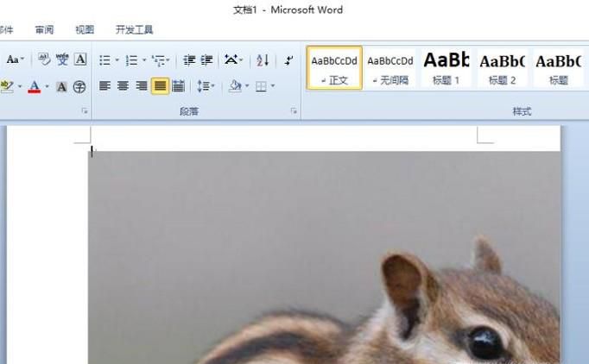Viewport: 589px width, 364px height.
Task: Click the numbered list icon
Action: (131, 60)
